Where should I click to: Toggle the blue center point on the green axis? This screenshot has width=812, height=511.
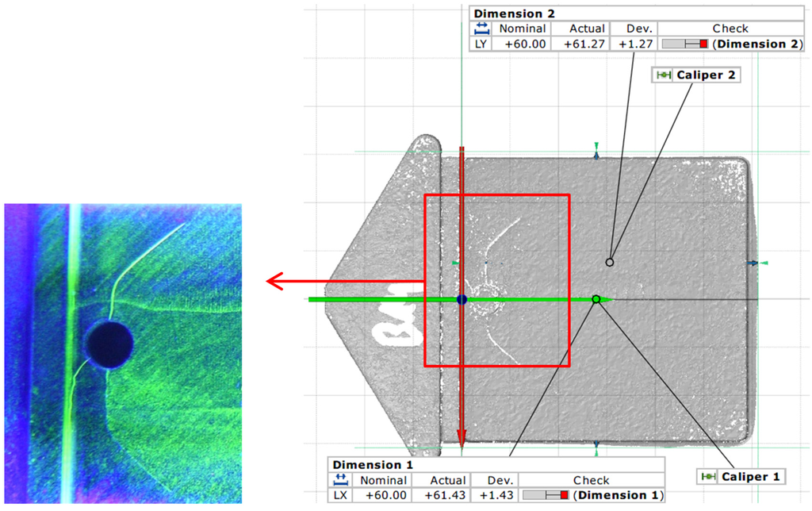462,300
